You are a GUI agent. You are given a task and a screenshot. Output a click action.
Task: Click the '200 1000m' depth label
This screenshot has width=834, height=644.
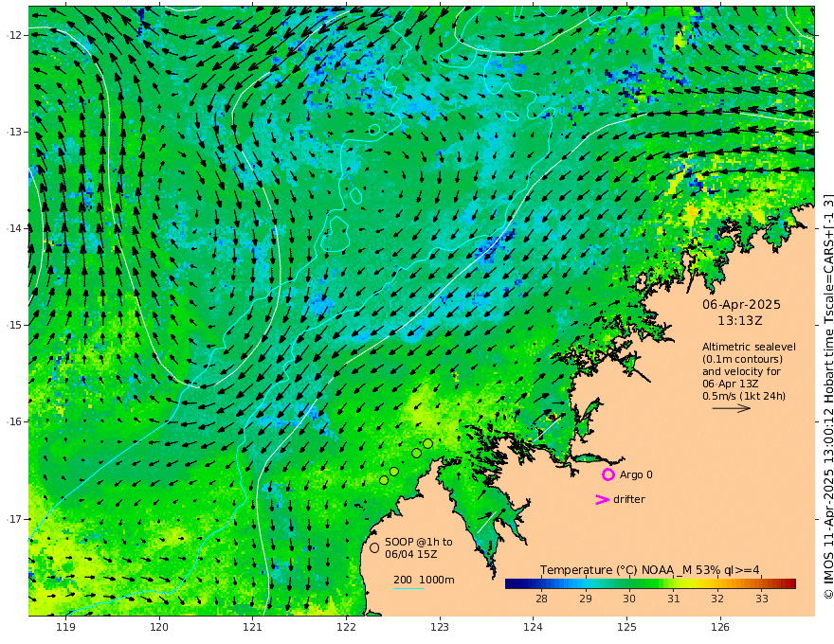424,580
